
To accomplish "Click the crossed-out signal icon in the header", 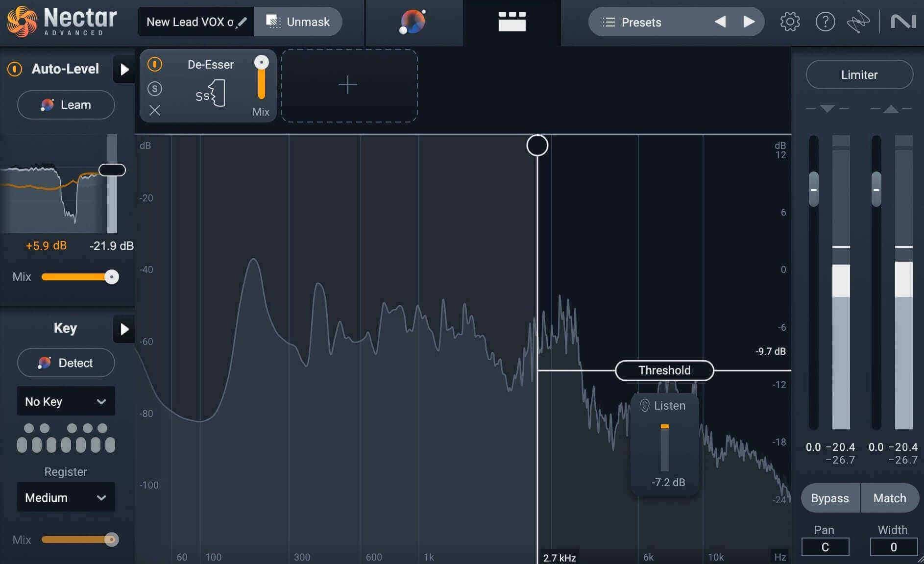I will (858, 22).
